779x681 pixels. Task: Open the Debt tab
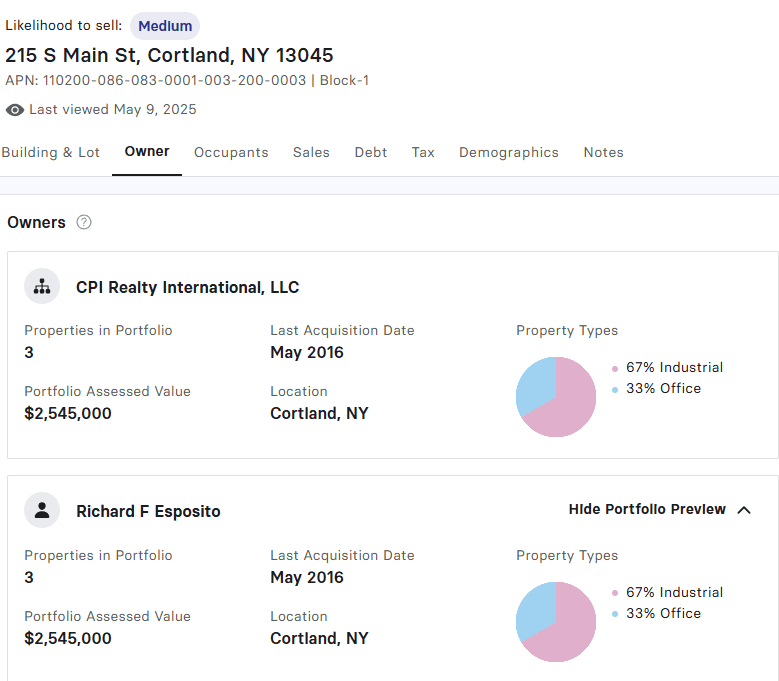370,153
